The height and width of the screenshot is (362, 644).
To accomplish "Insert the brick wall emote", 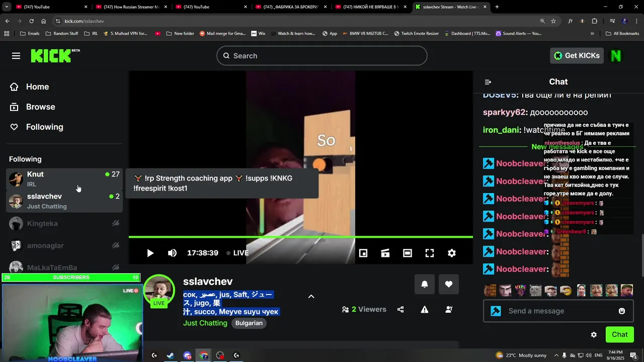I will (490, 290).
